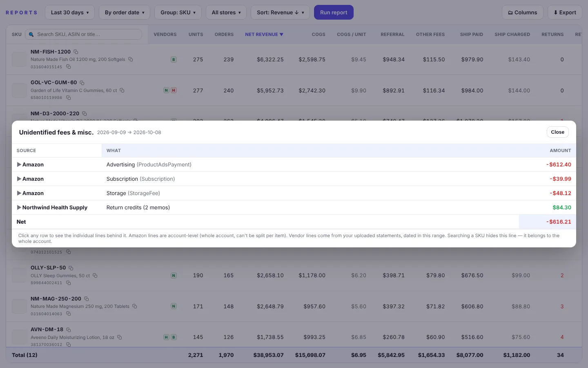The image size is (588, 368).
Task: Click the AMOUNT column header in dialog
Action: tap(560, 150)
